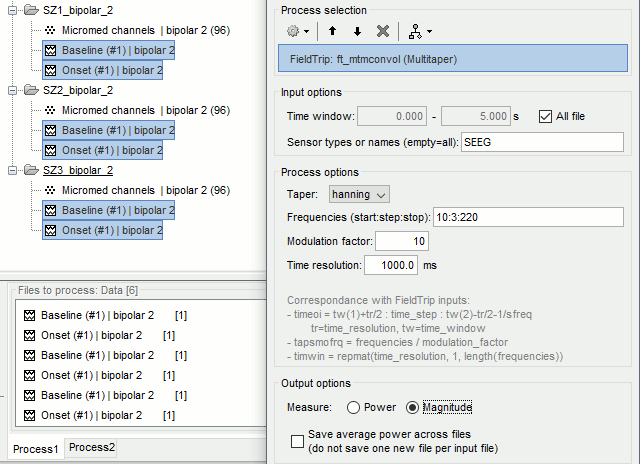This screenshot has width=640, height=464.
Task: Open the pipeline menu icon
Action: pos(415,31)
